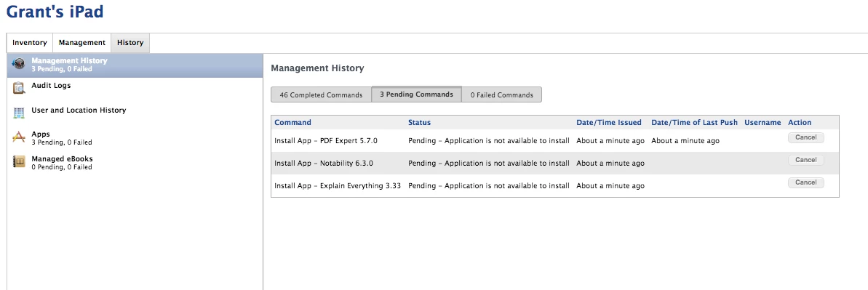Screen dimensions: 868x290
Task: Click the Managed eBooks book icon
Action: (x=19, y=161)
